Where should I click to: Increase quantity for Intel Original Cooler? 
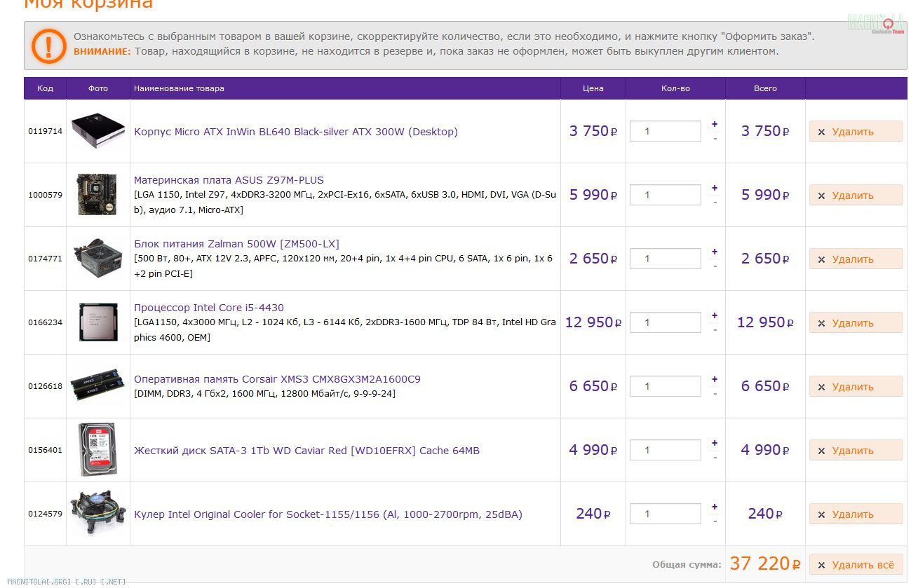(x=715, y=507)
